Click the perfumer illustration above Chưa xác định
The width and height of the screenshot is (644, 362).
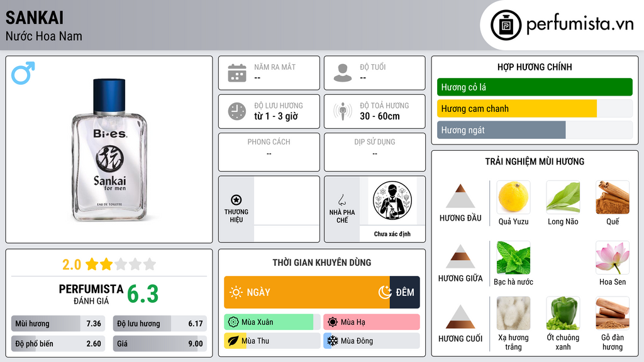[x=392, y=201]
